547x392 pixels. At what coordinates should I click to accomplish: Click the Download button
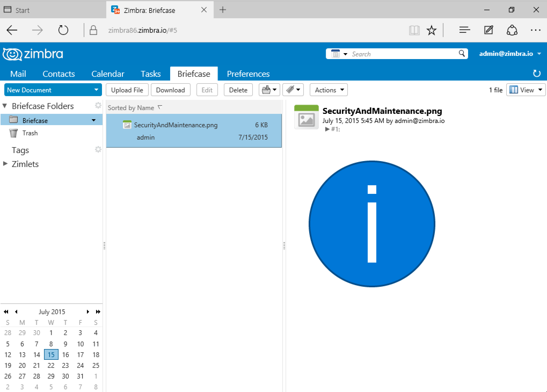(x=170, y=90)
